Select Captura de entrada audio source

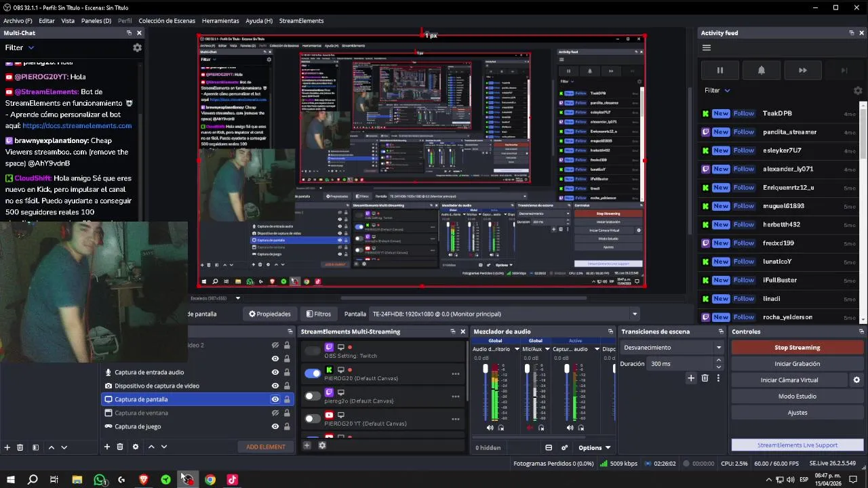coord(197,372)
